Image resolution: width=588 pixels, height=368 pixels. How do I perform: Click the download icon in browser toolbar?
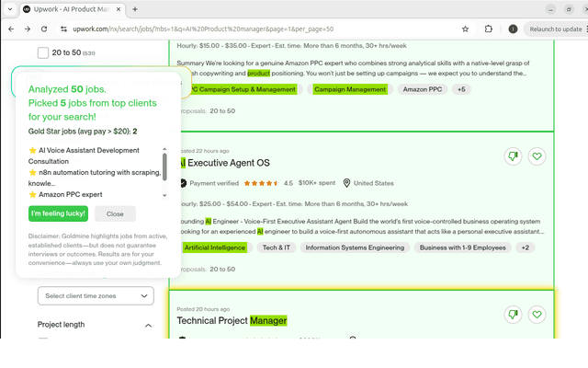(501, 29)
